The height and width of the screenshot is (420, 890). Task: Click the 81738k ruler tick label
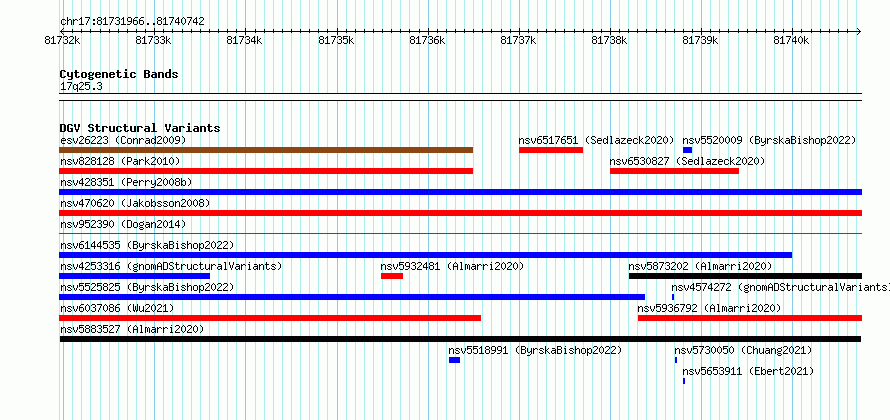610,40
